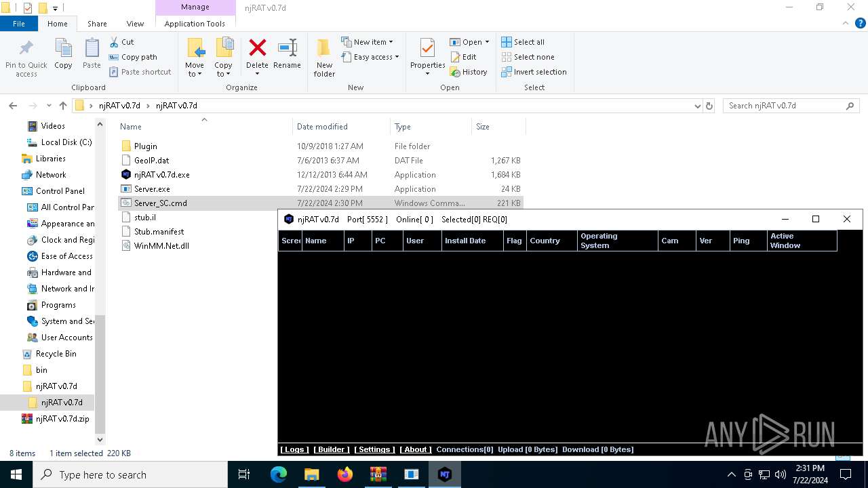
Task: Create a New folder from the ribbon
Action: pos(324,58)
